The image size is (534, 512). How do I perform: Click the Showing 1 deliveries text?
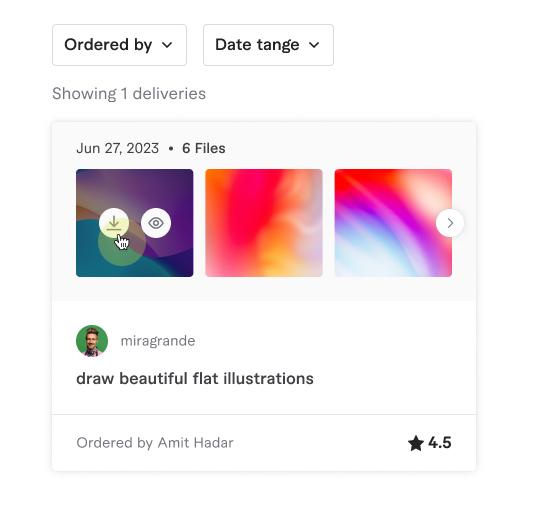pyautogui.click(x=129, y=94)
